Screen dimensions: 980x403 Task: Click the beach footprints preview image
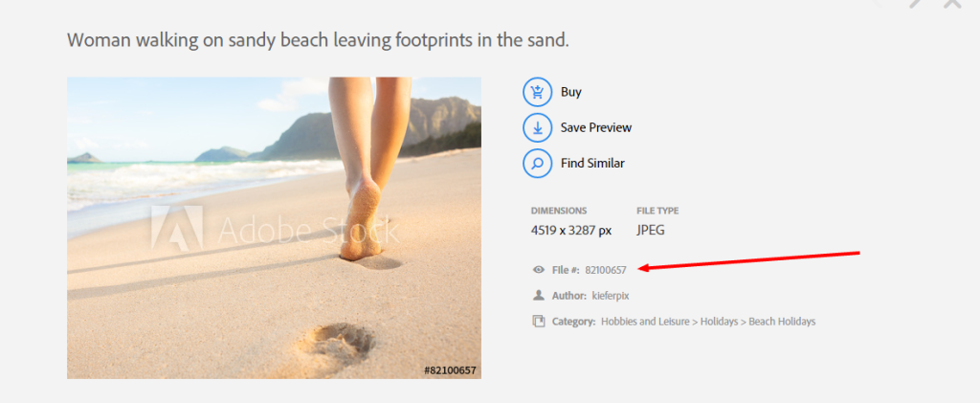[274, 228]
